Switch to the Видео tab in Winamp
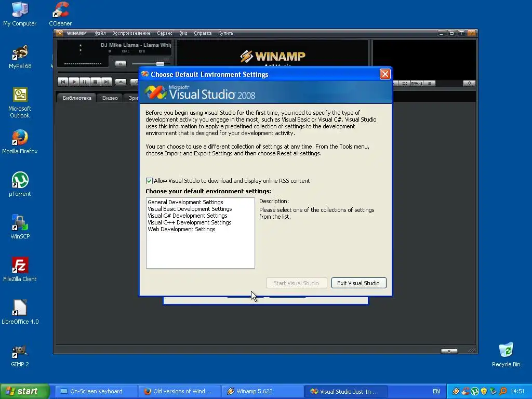The height and width of the screenshot is (399, 532). 110,98
